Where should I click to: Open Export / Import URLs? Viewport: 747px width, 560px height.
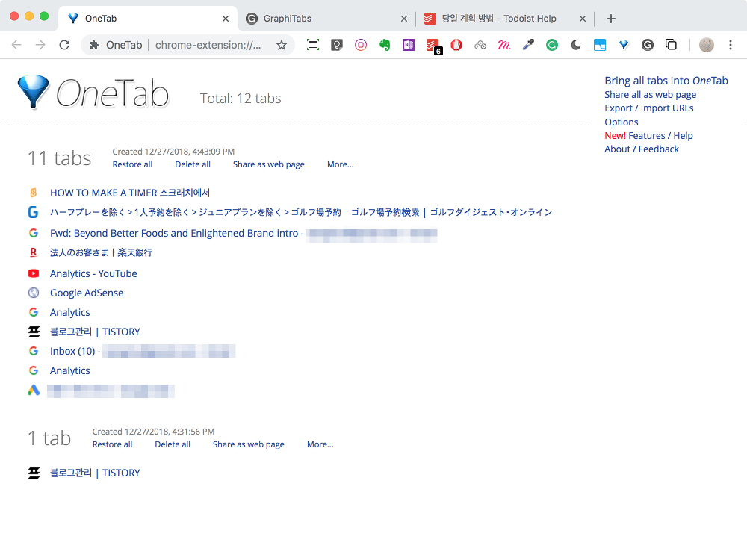coord(649,108)
